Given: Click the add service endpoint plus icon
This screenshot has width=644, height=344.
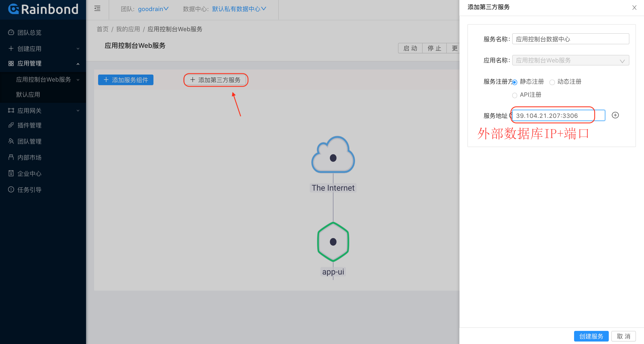Looking at the screenshot, I should pos(615,115).
